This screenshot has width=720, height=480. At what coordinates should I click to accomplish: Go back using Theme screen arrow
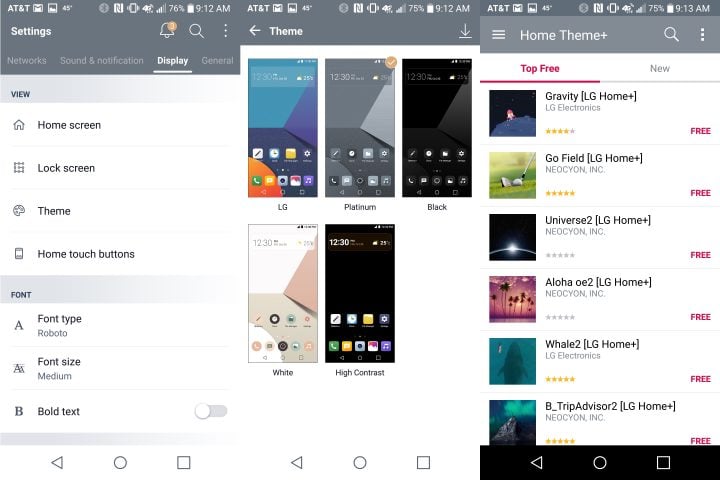coord(255,31)
